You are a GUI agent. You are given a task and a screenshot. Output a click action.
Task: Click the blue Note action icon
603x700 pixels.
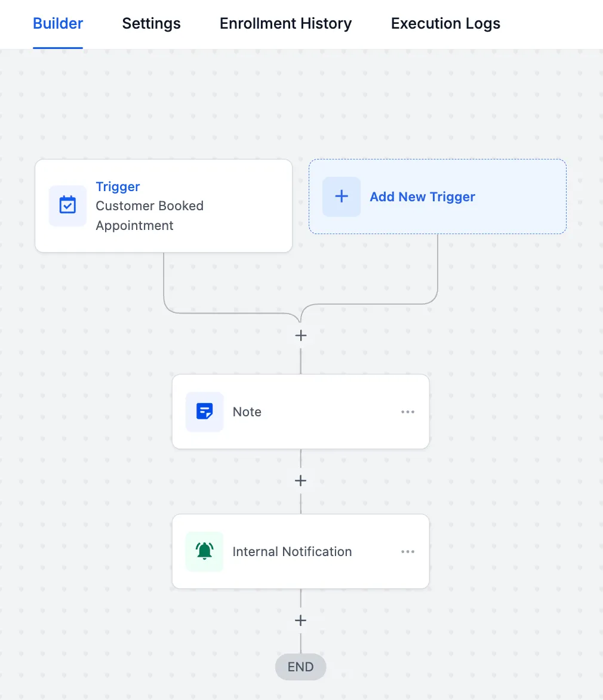pos(204,412)
